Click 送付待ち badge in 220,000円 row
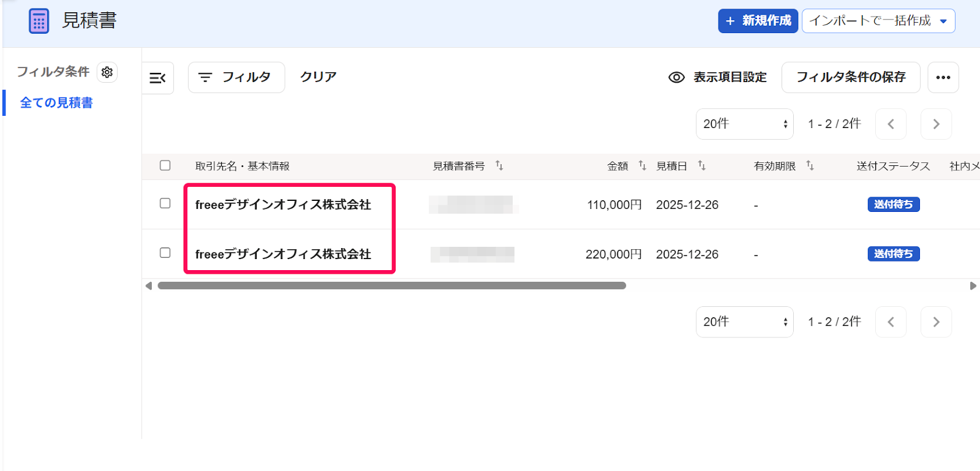The height and width of the screenshot is (471, 980). pos(893,254)
